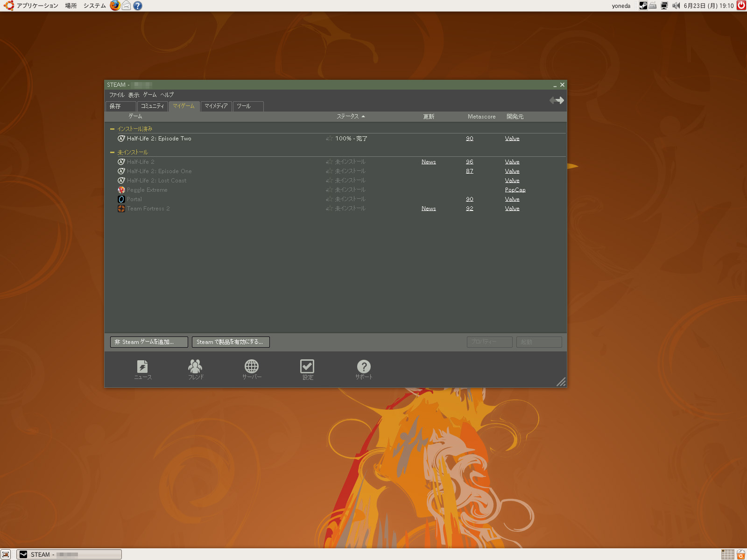This screenshot has height=560, width=747.
Task: Click the Half-Life 2: Episode Two game icon
Action: 121,139
